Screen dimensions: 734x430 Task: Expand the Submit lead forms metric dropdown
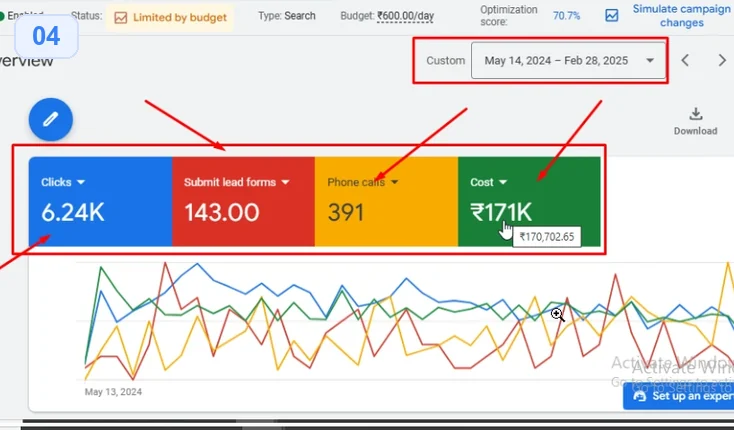tap(286, 182)
